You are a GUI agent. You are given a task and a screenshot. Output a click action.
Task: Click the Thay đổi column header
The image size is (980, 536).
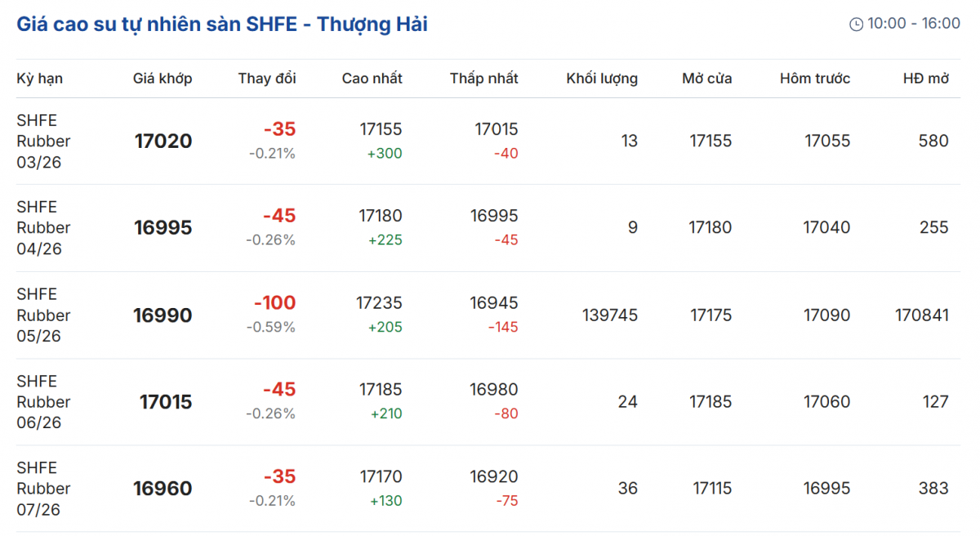pyautogui.click(x=267, y=78)
